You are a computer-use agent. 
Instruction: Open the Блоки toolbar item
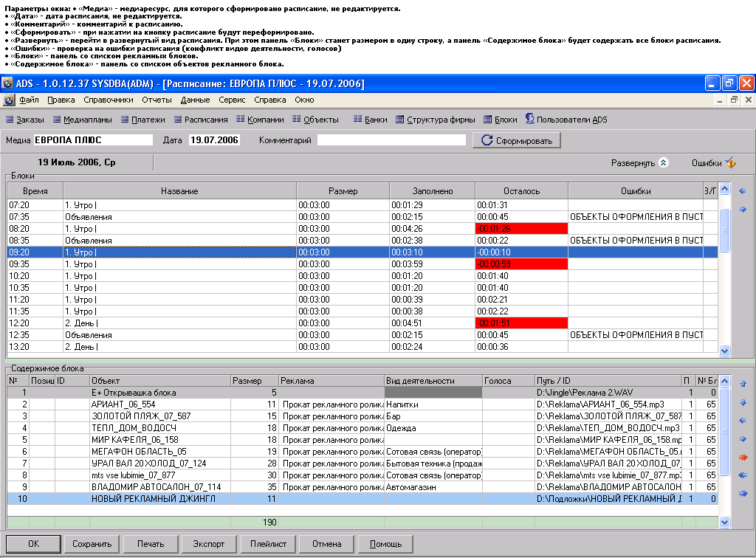click(x=501, y=120)
